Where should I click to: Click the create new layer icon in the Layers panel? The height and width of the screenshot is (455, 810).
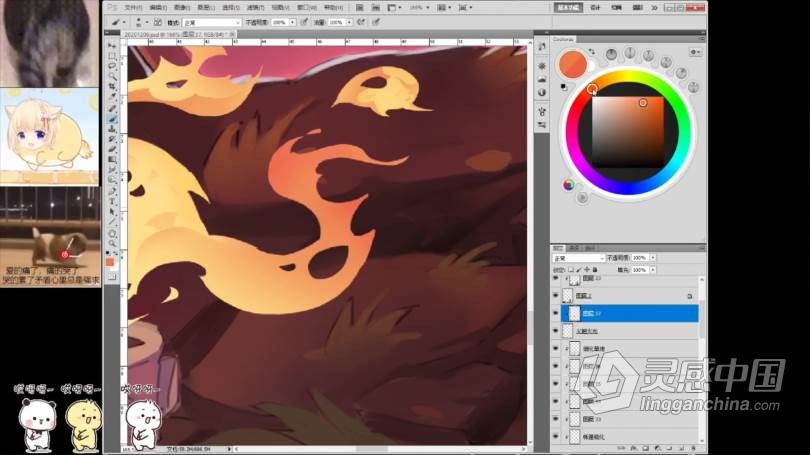click(x=681, y=448)
